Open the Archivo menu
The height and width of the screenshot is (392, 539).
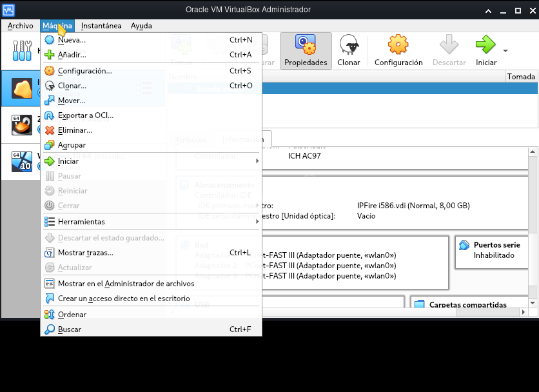[x=20, y=26]
